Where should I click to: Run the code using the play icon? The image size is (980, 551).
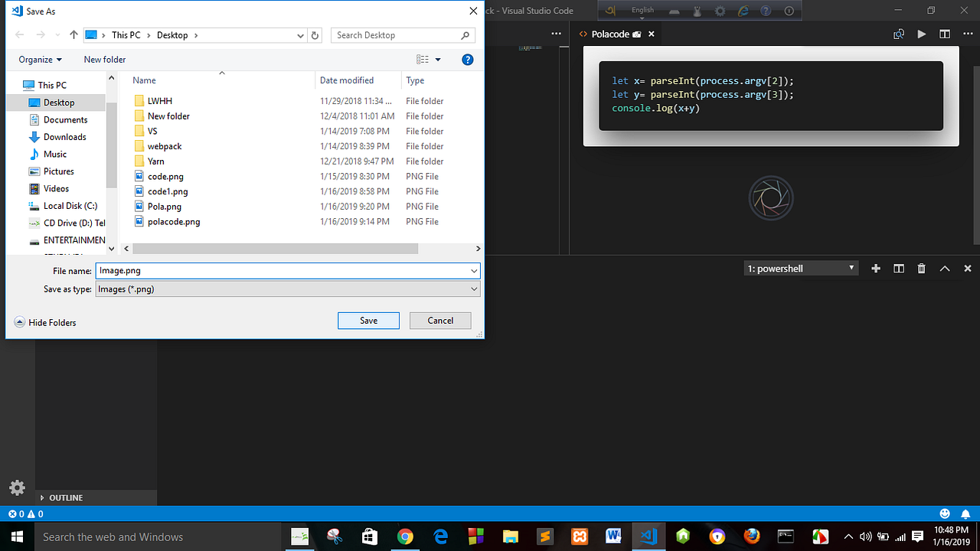tap(922, 34)
